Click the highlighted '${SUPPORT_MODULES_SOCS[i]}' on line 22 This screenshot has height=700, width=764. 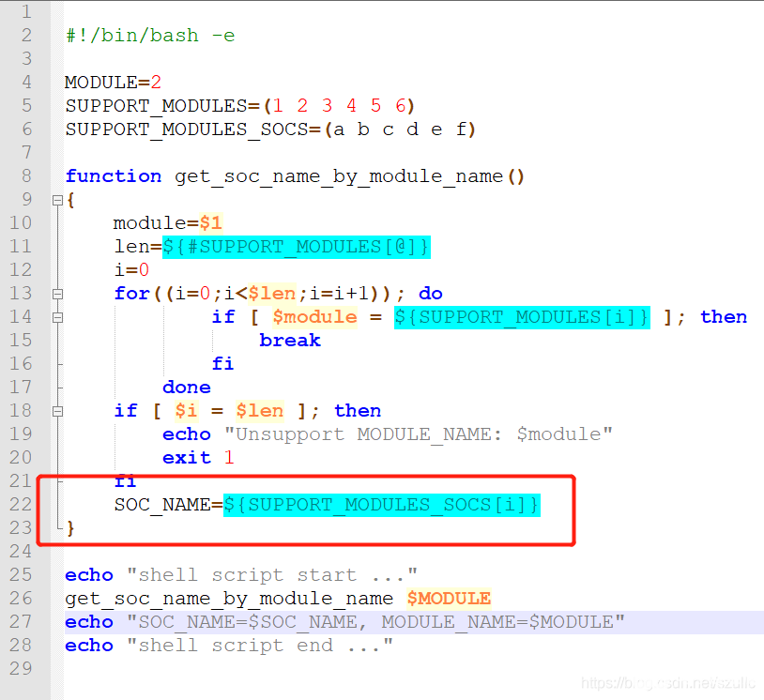coord(382,505)
